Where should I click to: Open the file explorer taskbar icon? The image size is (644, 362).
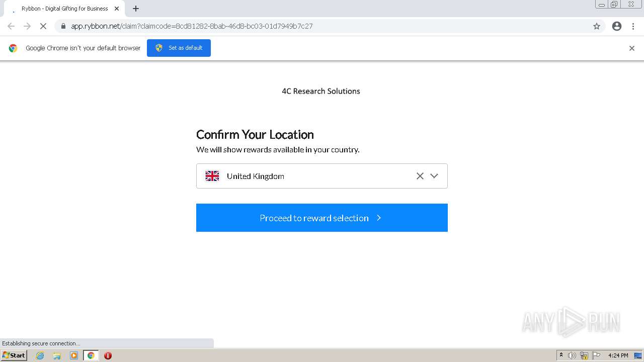tap(57, 355)
